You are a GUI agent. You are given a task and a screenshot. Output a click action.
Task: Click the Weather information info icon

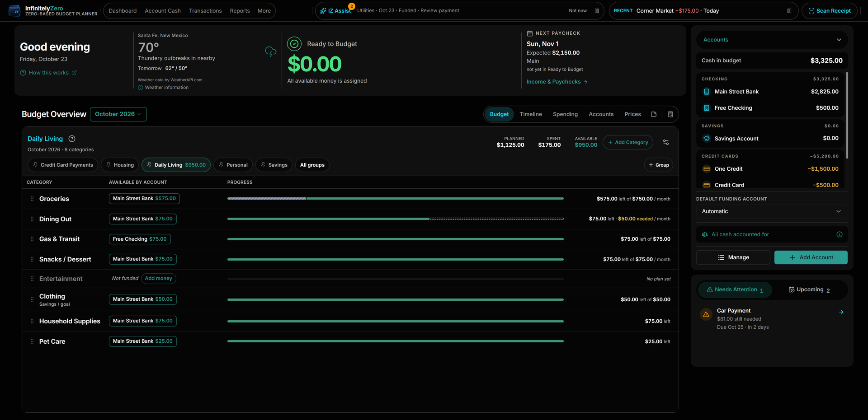pyautogui.click(x=141, y=88)
